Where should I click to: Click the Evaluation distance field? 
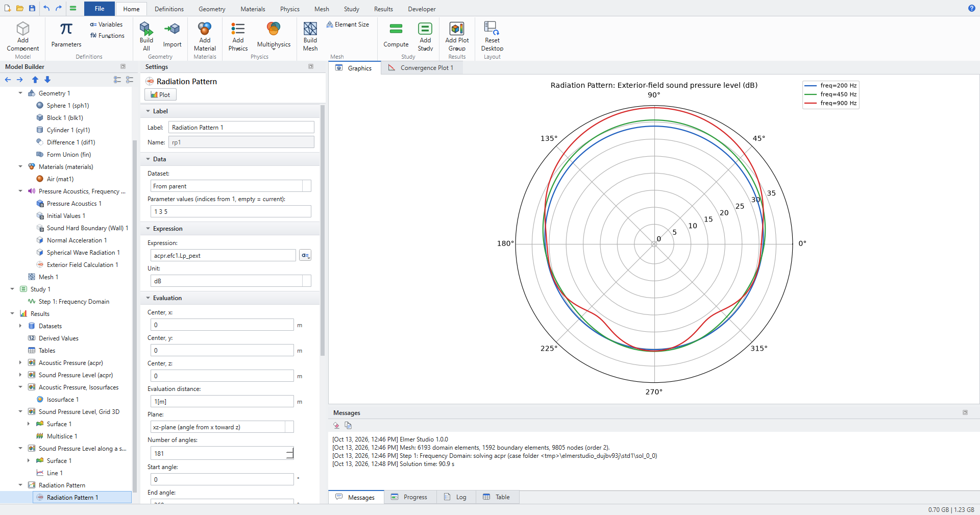tap(222, 401)
